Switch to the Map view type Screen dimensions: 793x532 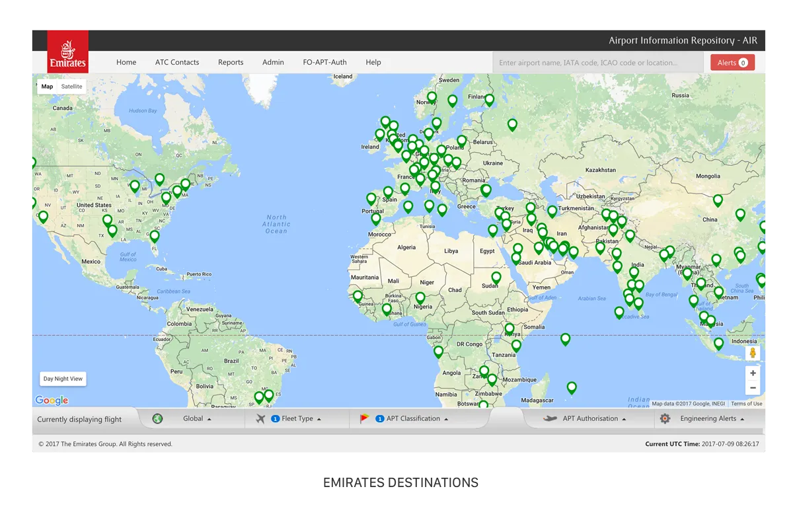tap(47, 87)
